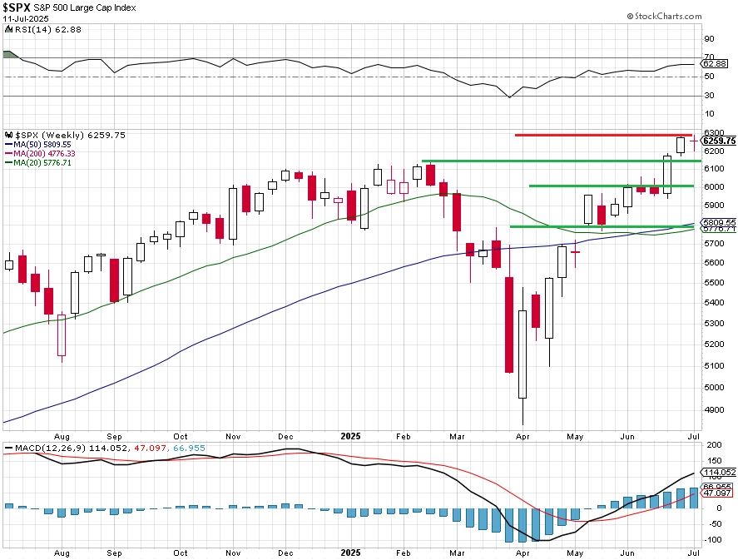Image resolution: width=738 pixels, height=560 pixels.
Task: Click the RSI(14) indicator icon
Action: click(x=8, y=29)
